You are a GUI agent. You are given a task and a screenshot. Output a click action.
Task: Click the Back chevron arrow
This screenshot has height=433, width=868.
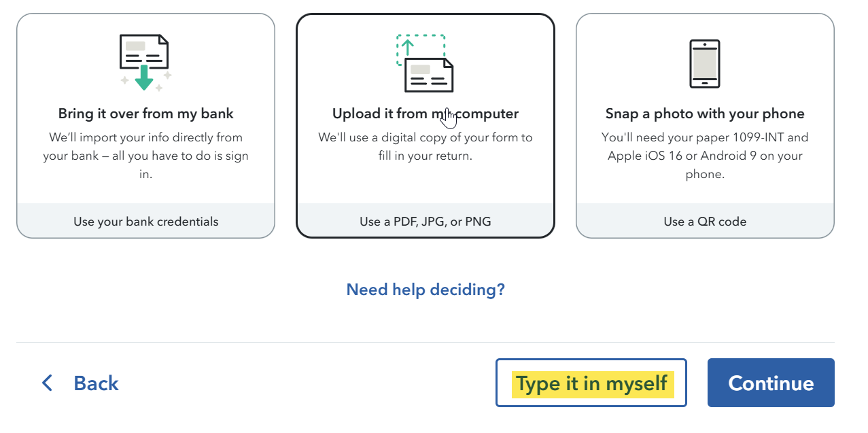pyautogui.click(x=47, y=383)
